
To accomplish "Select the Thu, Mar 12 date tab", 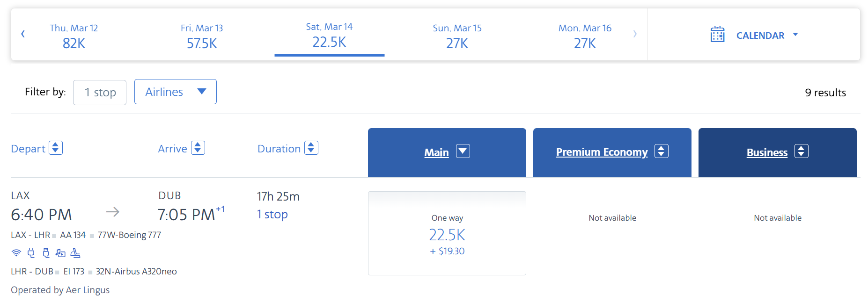I will 74,36.
